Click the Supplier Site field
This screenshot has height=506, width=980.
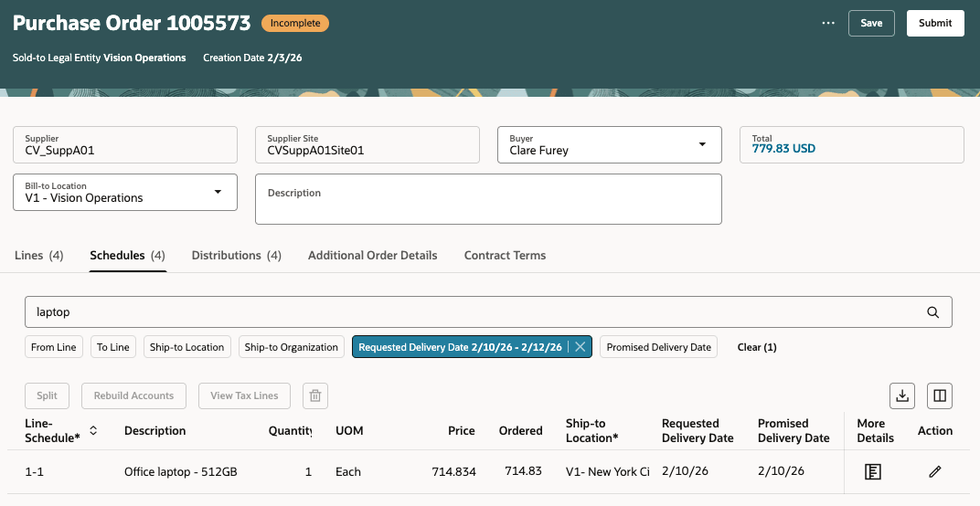pyautogui.click(x=367, y=145)
